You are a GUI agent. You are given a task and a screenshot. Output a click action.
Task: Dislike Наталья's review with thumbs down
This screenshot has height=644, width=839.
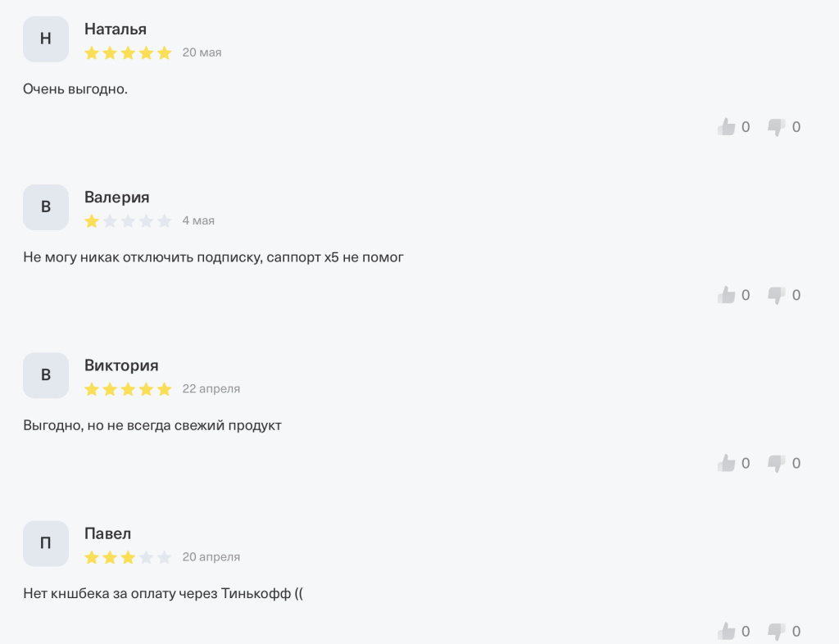pos(777,127)
